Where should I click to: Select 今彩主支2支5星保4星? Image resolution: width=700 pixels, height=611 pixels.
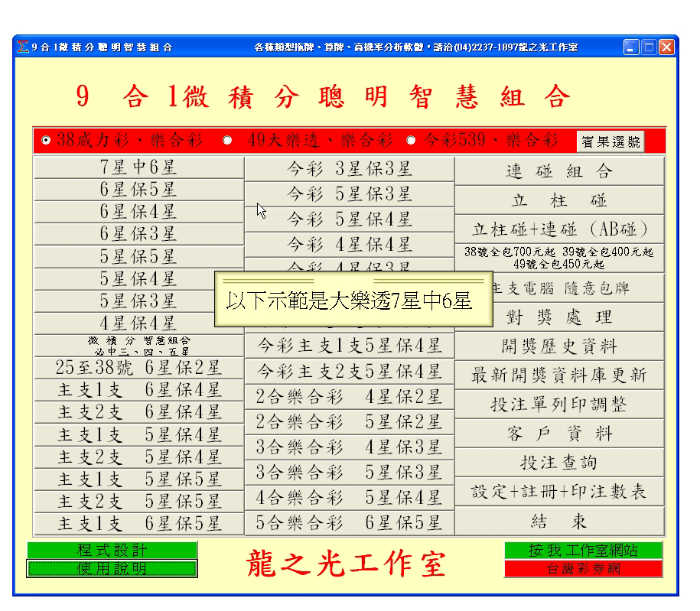tap(350, 372)
